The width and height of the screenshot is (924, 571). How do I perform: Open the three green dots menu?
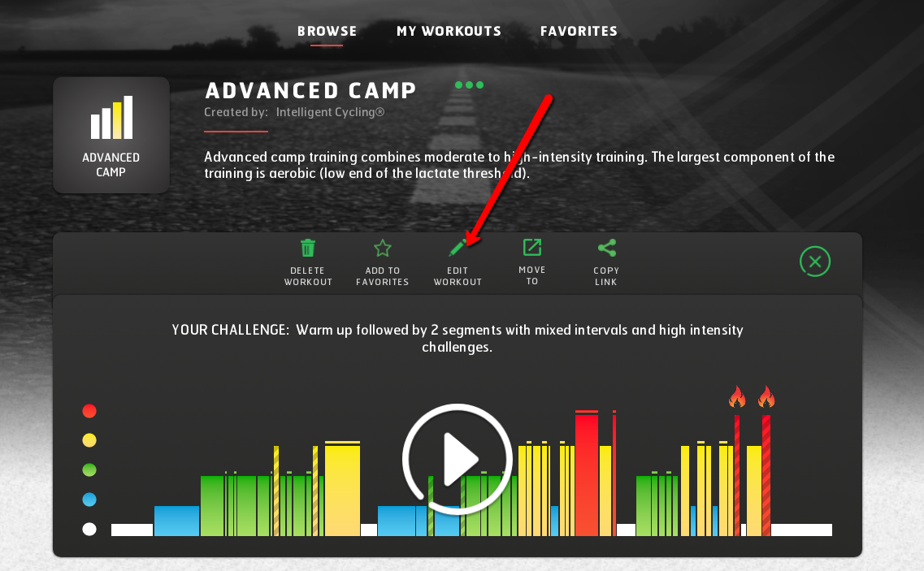click(x=469, y=84)
